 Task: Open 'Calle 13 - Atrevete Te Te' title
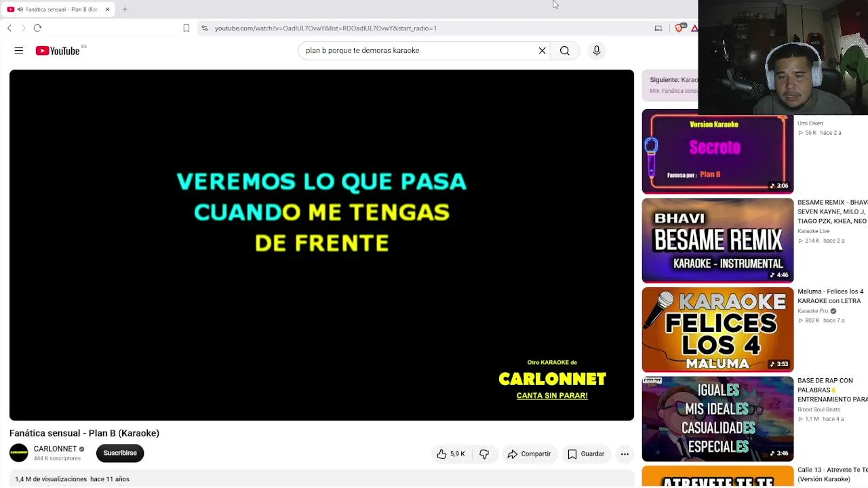pyautogui.click(x=833, y=474)
